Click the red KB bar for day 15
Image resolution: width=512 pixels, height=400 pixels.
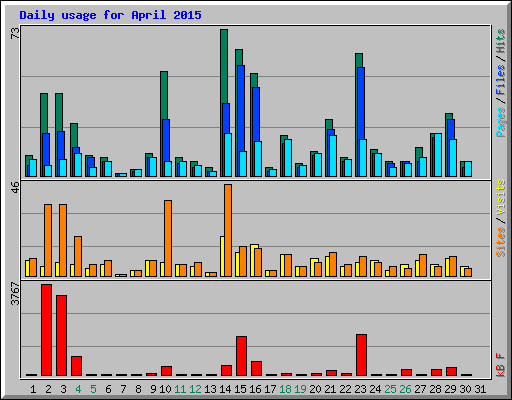coord(241,356)
